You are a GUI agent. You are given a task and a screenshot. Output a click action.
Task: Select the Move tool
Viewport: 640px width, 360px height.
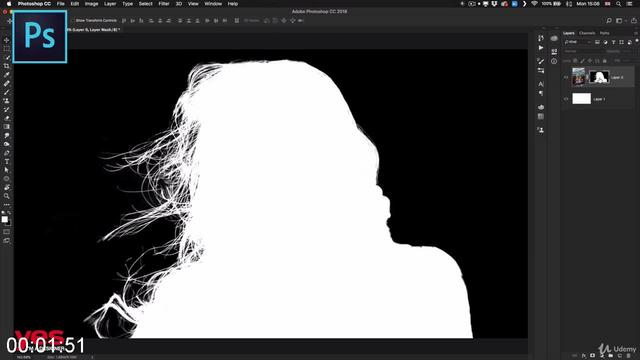click(7, 40)
